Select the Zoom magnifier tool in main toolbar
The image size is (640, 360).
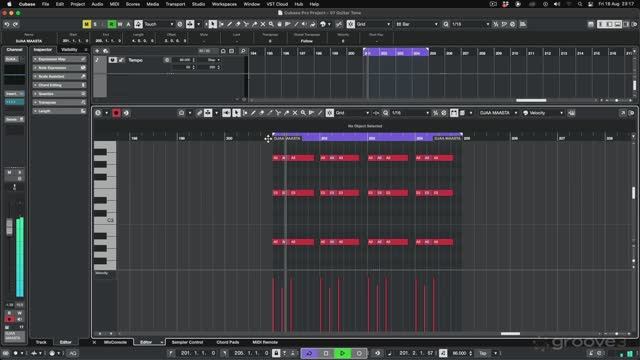271,24
